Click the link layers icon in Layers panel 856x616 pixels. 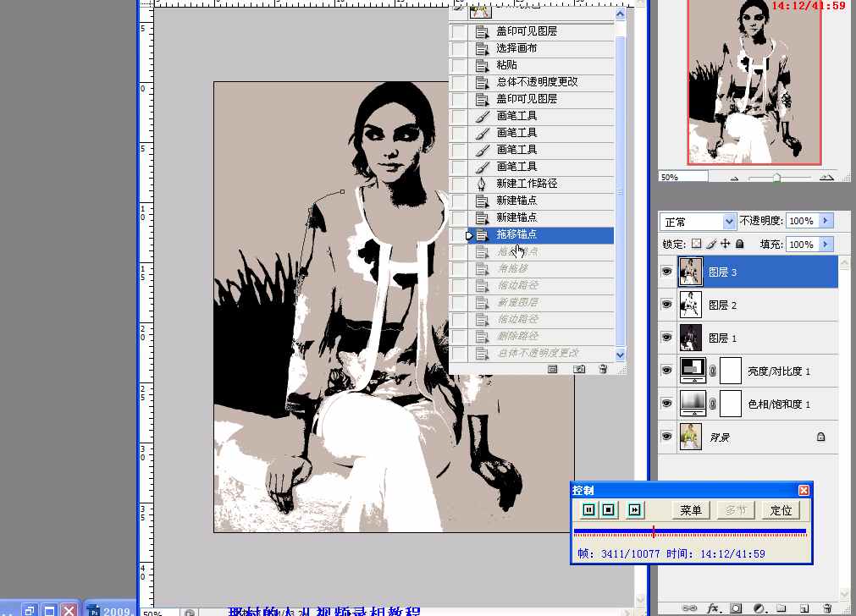[689, 608]
